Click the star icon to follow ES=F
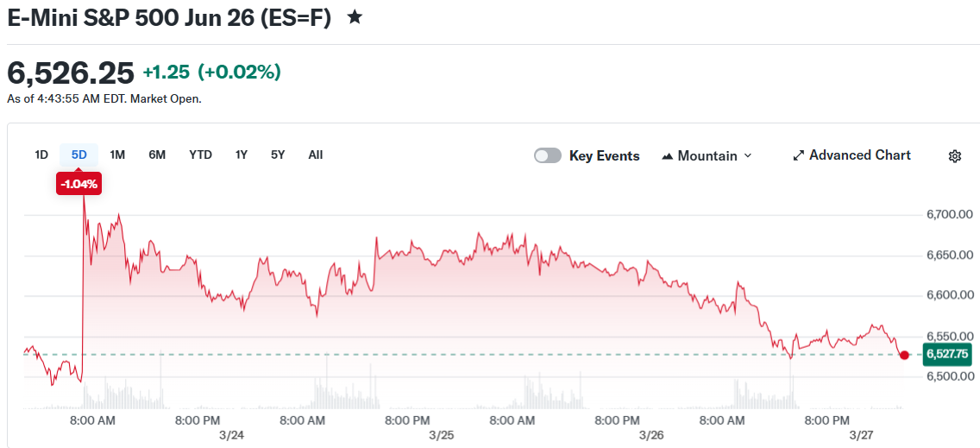This screenshot has width=980, height=448. [355, 17]
